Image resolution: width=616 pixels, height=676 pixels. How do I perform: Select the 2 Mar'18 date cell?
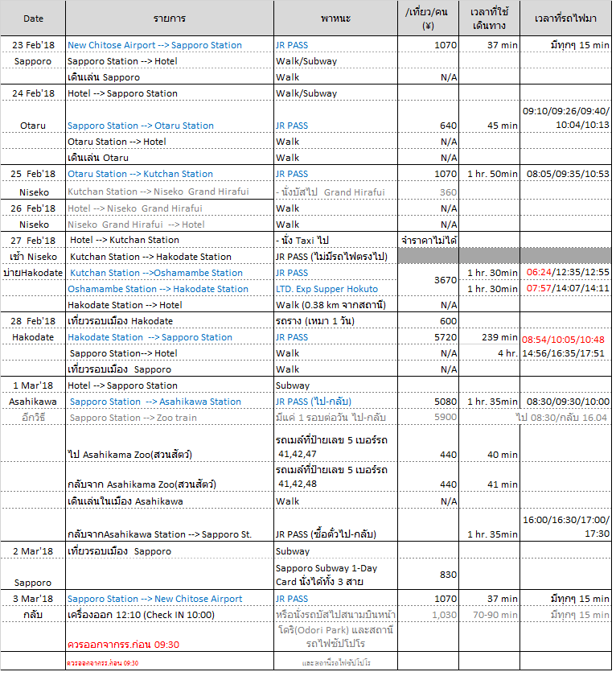point(33,551)
